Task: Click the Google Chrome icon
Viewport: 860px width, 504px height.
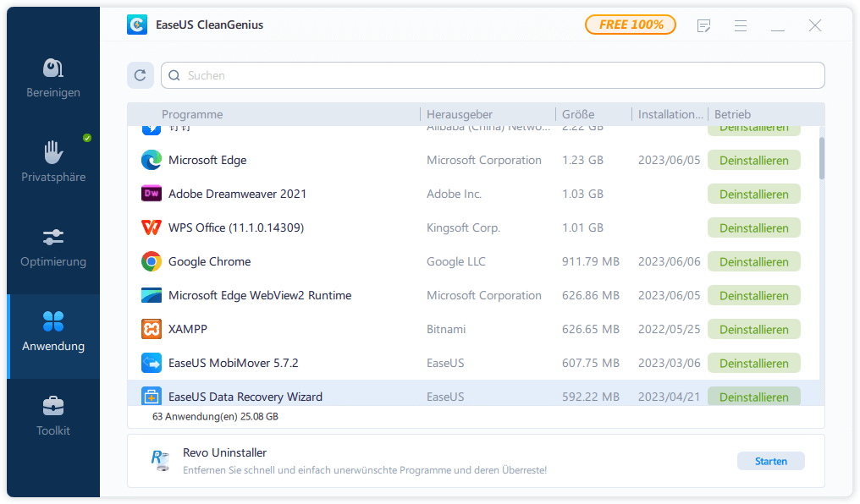Action: pos(152,261)
